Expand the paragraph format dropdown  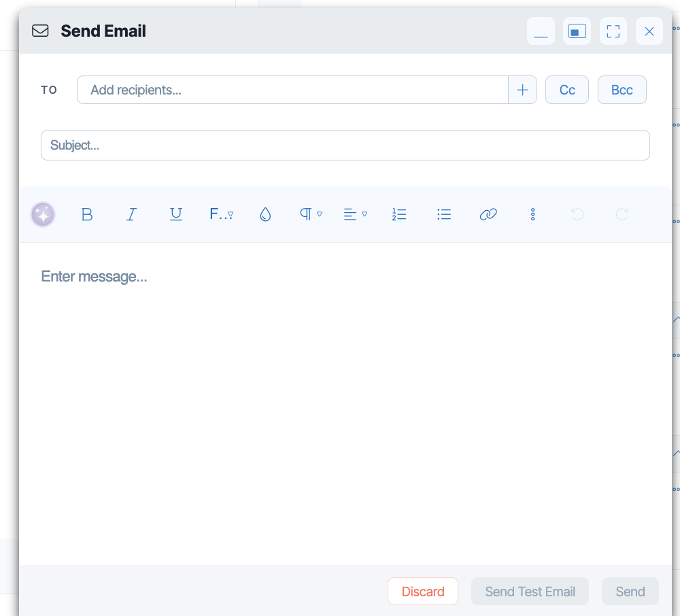(311, 214)
